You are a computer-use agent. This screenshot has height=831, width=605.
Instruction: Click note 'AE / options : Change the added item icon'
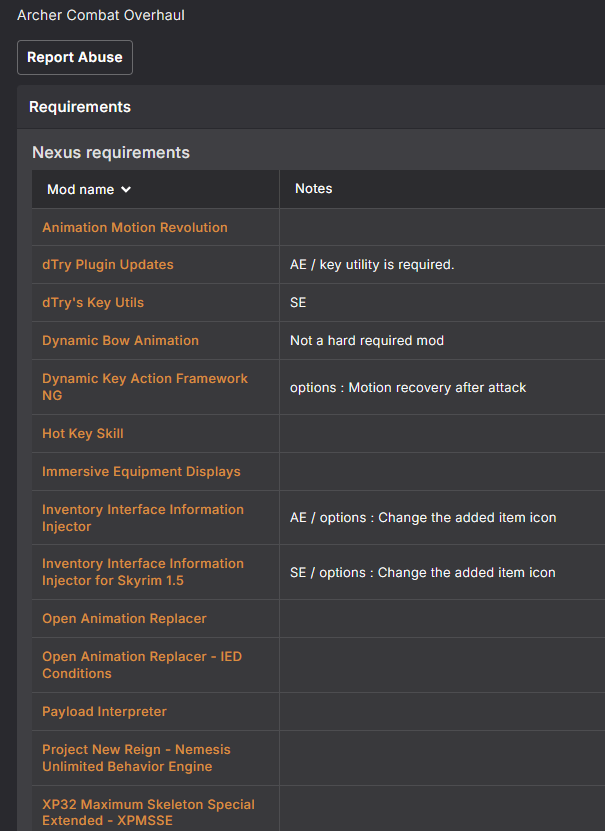click(x=423, y=518)
